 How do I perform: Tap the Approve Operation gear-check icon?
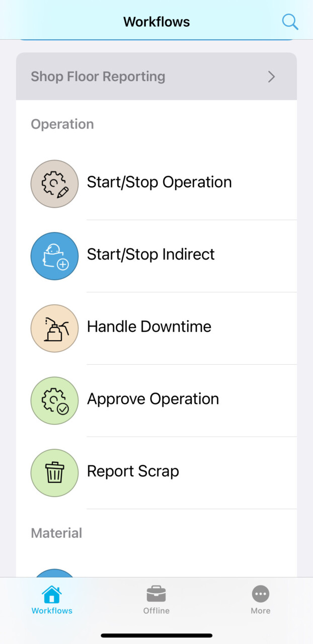(x=54, y=400)
